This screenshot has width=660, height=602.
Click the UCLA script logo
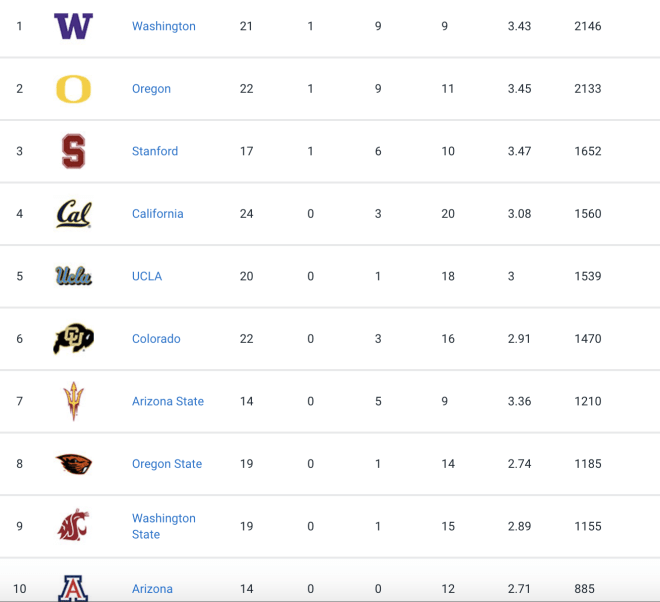click(74, 276)
